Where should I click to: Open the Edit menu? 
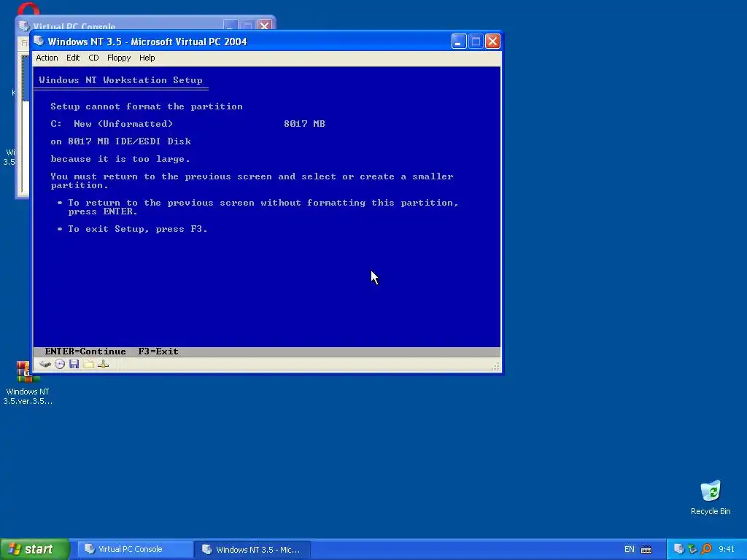[x=73, y=58]
